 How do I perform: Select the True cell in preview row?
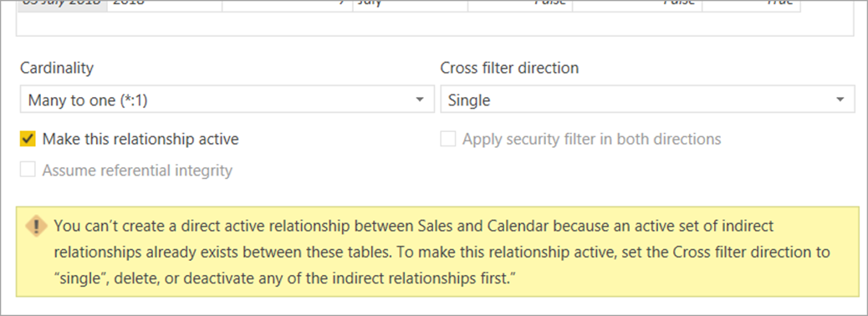(x=751, y=5)
